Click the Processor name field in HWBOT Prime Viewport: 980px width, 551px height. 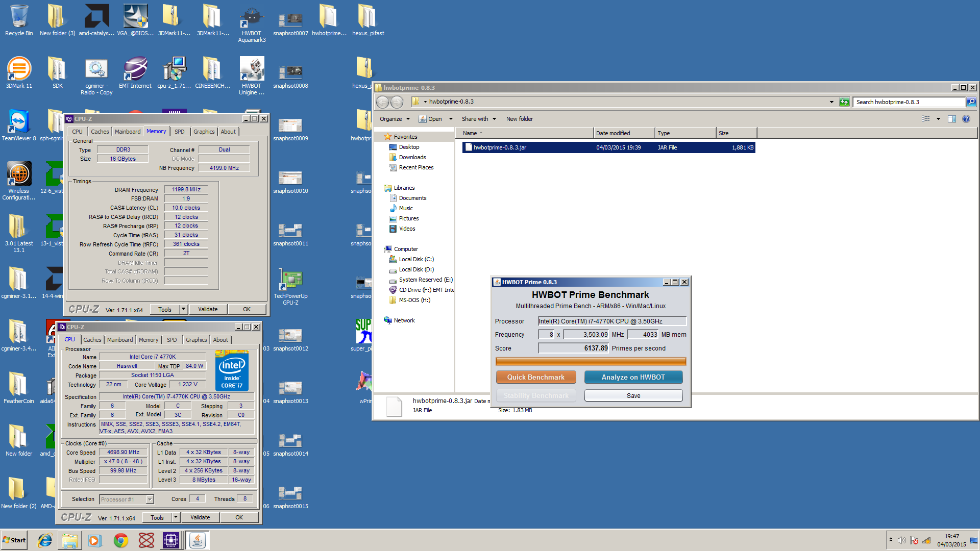tap(612, 321)
